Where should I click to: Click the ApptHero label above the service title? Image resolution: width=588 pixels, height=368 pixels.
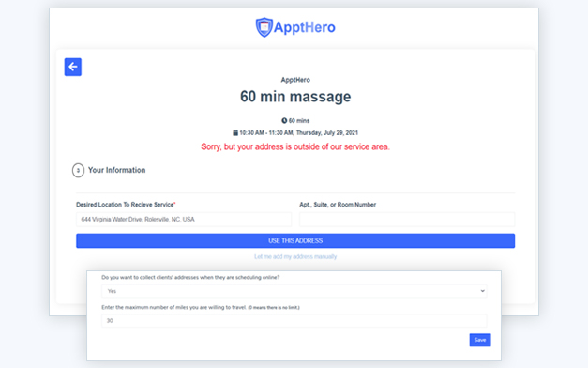tap(295, 80)
